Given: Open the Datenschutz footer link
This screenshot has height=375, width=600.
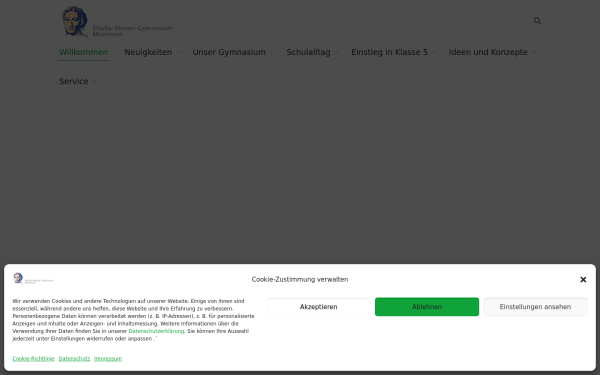Looking at the screenshot, I should pyautogui.click(x=74, y=359).
